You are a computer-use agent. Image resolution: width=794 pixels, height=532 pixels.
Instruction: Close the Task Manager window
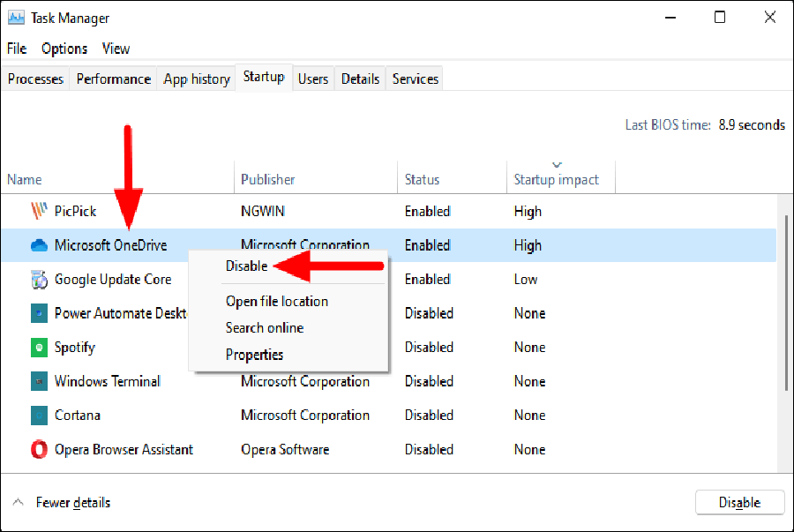(x=769, y=18)
